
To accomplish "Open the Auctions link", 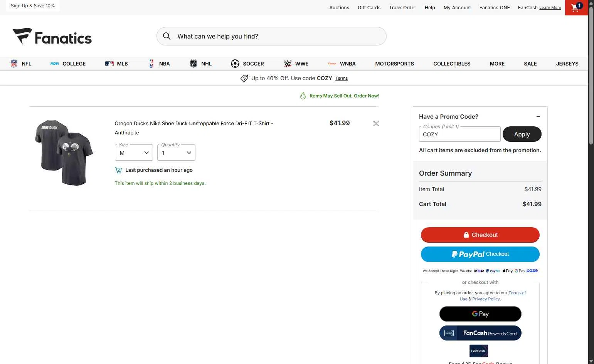I will click(339, 8).
